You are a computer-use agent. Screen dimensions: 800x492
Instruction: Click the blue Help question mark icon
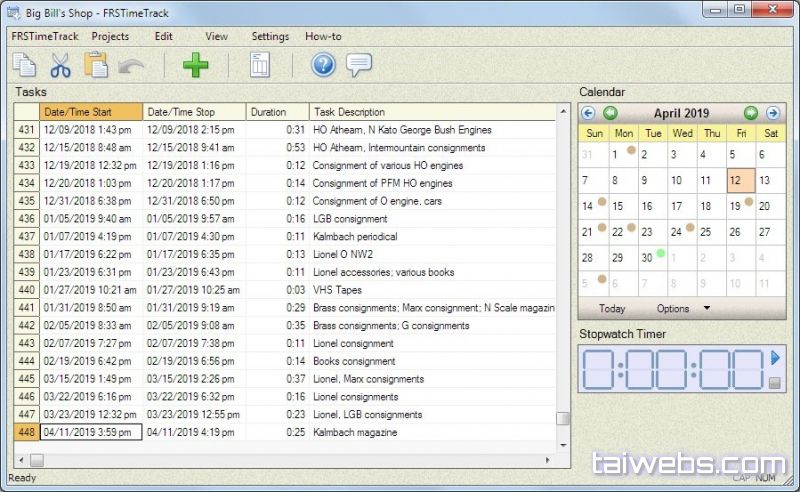pos(323,66)
